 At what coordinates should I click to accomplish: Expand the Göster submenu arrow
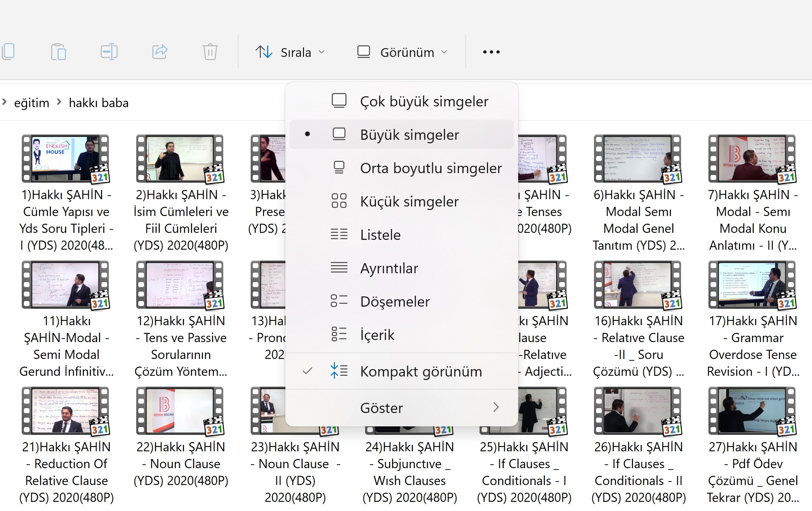[496, 407]
